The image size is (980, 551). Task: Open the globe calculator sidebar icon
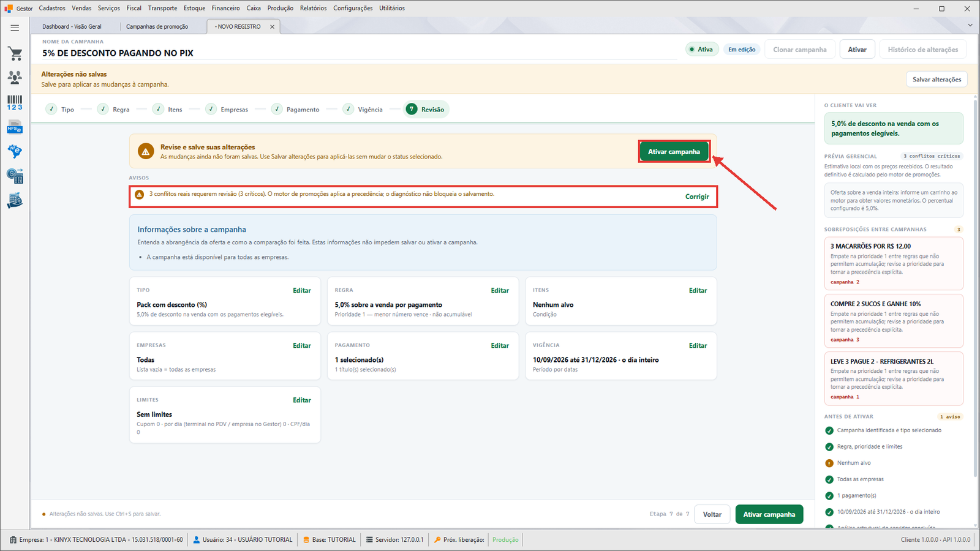15,176
